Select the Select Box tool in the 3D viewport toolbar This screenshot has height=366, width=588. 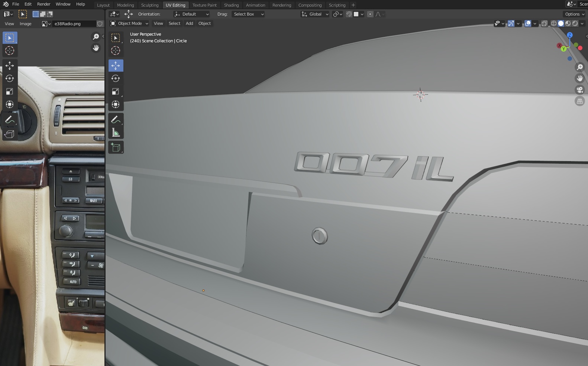coord(116,37)
